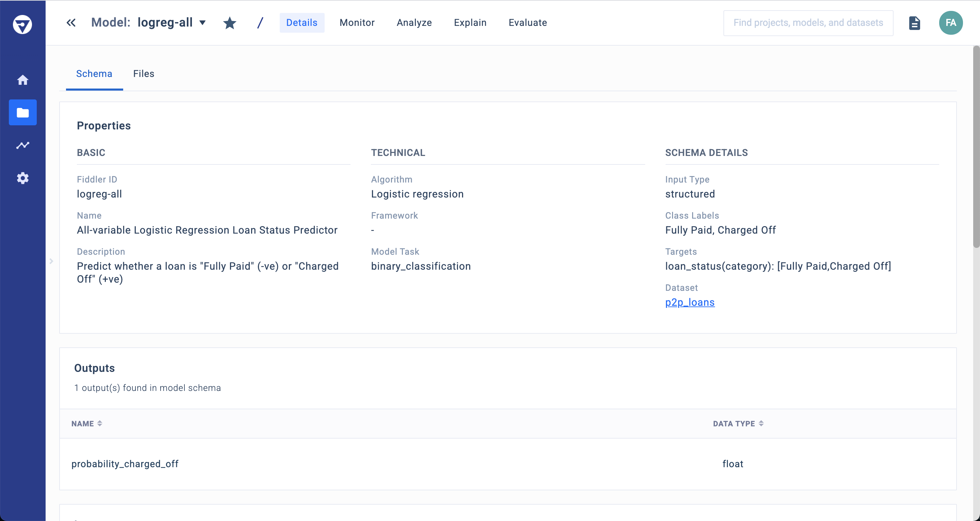This screenshot has width=980, height=521.
Task: Switch to the Details tab
Action: [302, 23]
